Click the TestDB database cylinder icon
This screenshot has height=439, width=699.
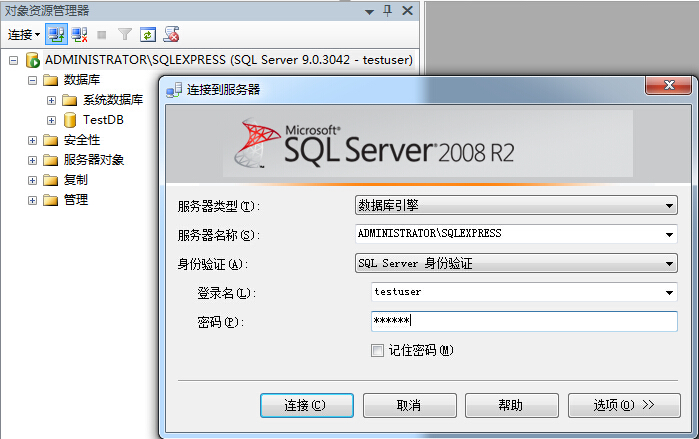coord(70,120)
